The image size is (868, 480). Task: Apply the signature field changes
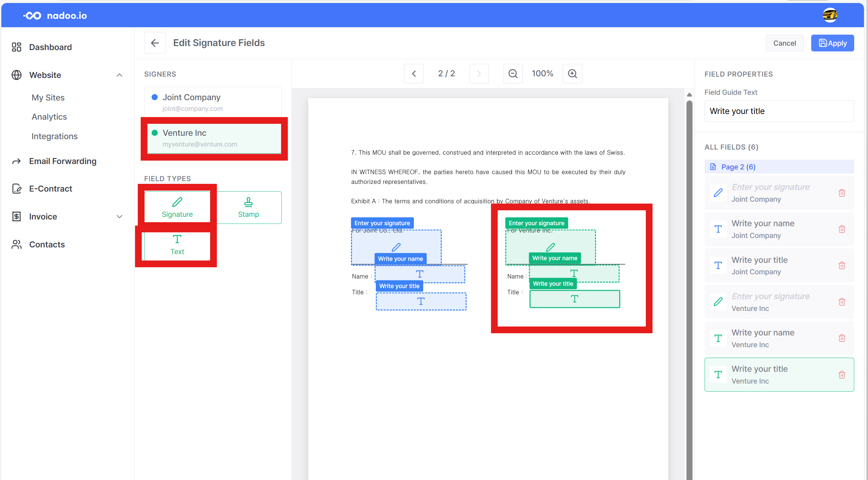[x=832, y=43]
